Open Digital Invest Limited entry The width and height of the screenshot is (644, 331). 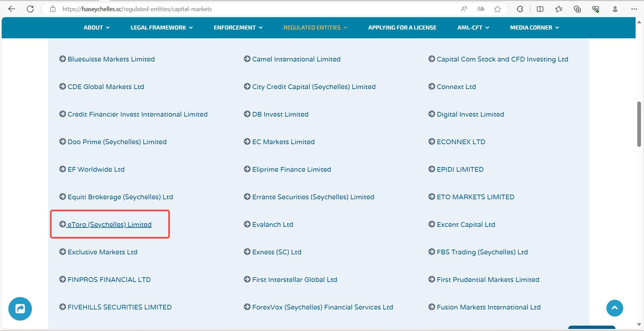[470, 114]
